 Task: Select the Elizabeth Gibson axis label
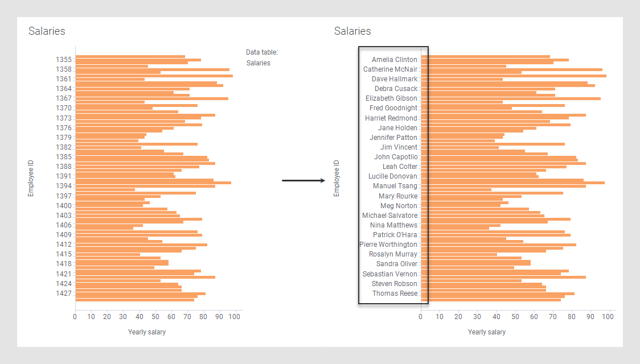coord(391,98)
